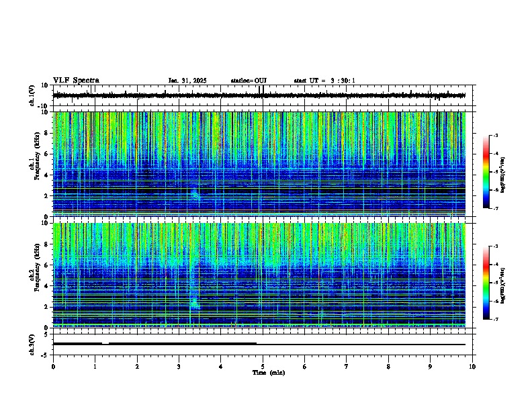
Task: Click the "-3" tick on upper color bar
Action: pyautogui.click(x=495, y=136)
